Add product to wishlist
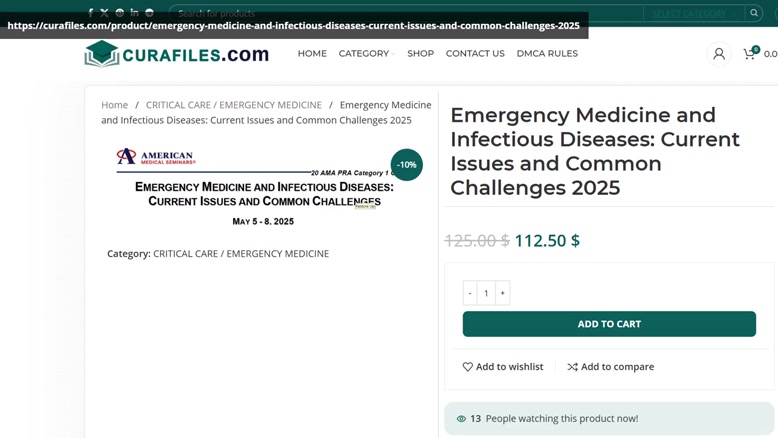Viewport: 778px width, 438px height. [503, 367]
